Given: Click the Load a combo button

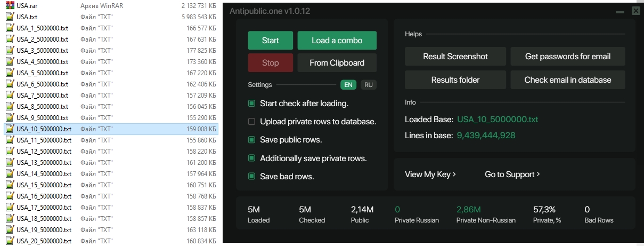Looking at the screenshot, I should [337, 41].
